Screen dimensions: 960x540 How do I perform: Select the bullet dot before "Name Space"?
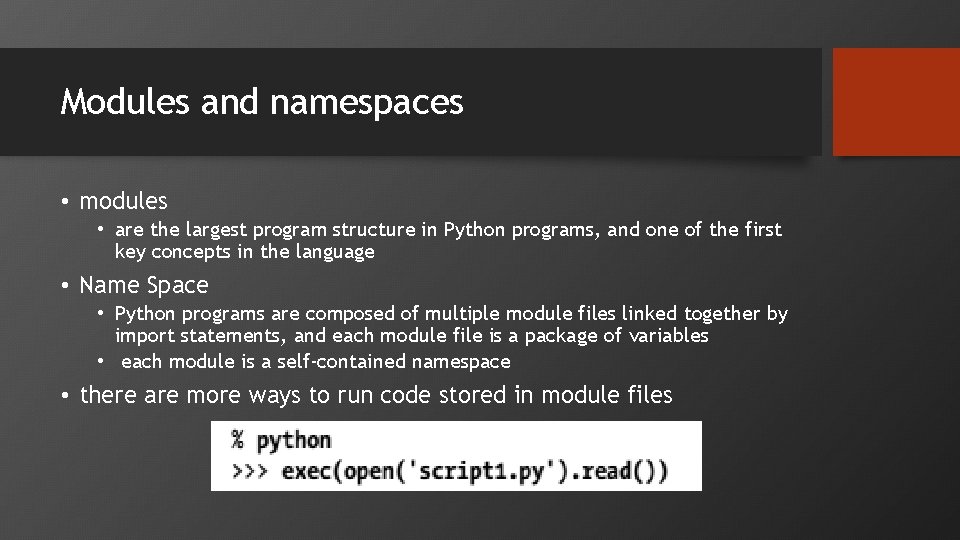(64, 286)
